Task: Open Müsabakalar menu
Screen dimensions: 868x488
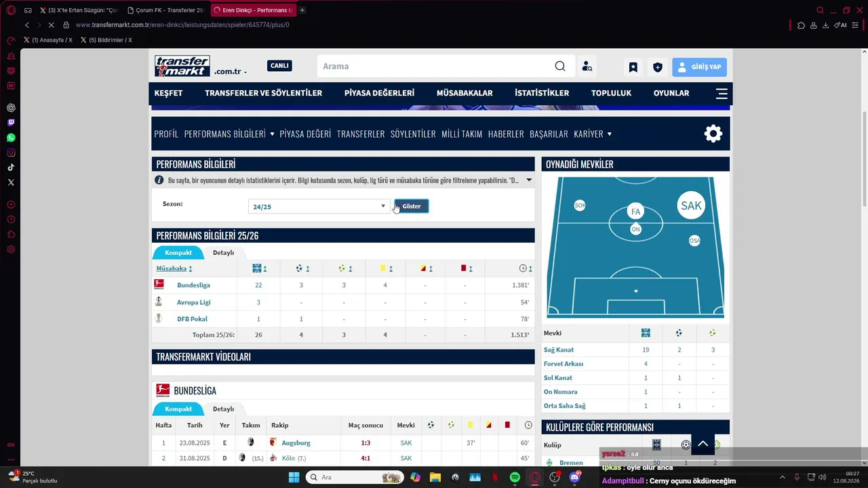Action: click(465, 94)
